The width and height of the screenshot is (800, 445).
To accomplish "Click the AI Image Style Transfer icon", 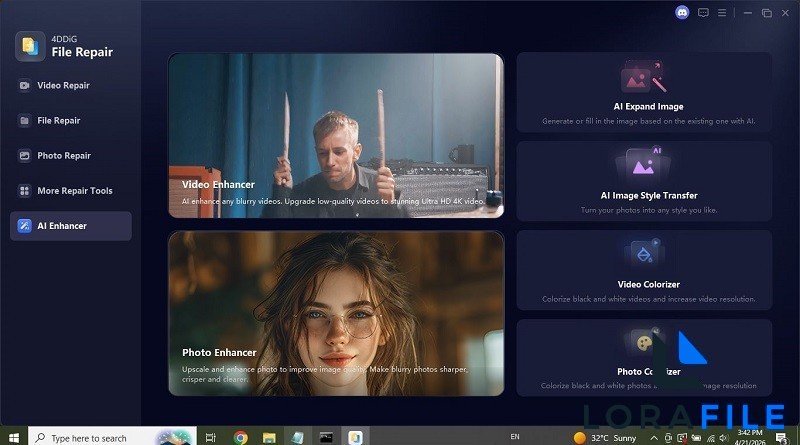I will 642,163.
